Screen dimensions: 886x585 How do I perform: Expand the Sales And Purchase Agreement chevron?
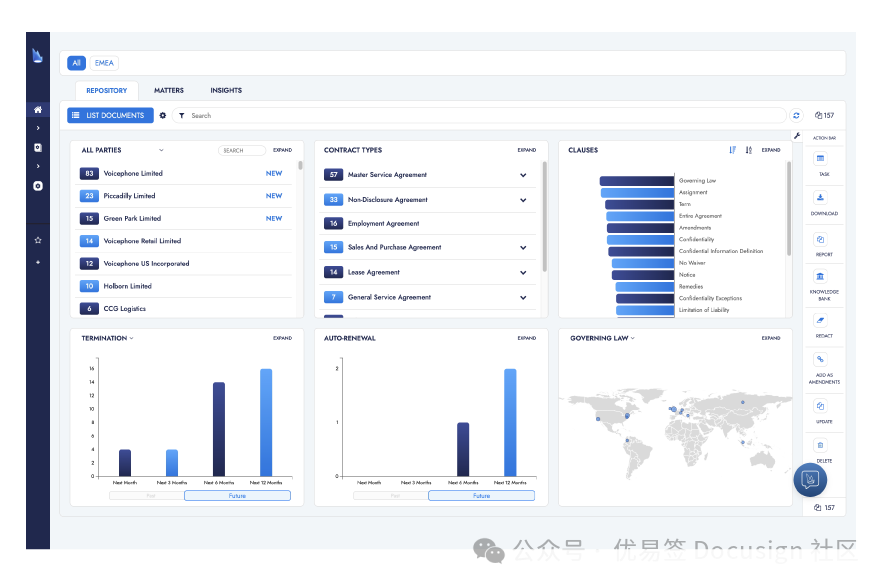click(x=523, y=248)
